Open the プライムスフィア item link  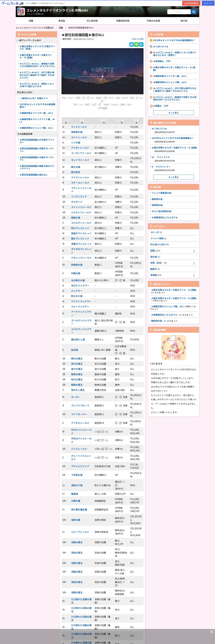[x=80, y=466]
